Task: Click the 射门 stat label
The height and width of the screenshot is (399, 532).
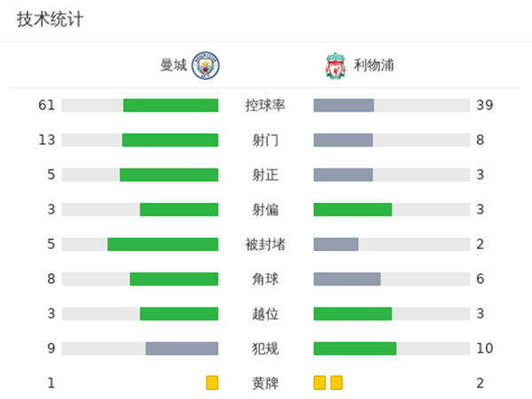Action: 265,140
